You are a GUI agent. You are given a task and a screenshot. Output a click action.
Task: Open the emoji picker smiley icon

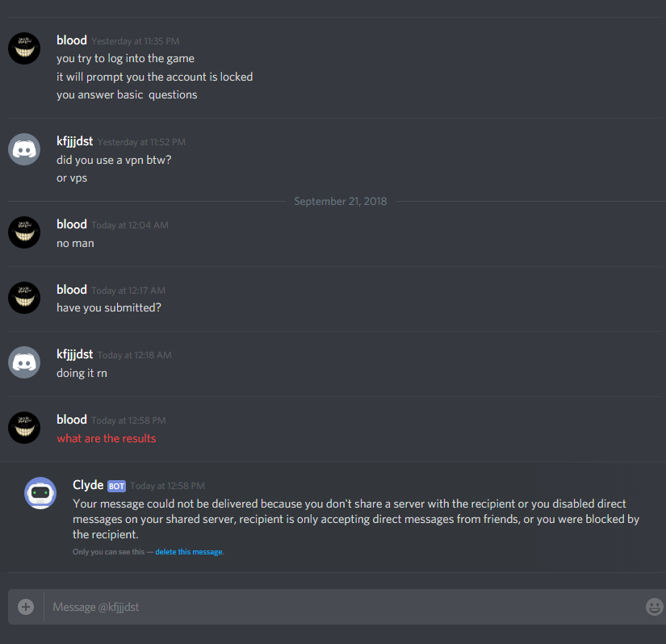coord(654,607)
